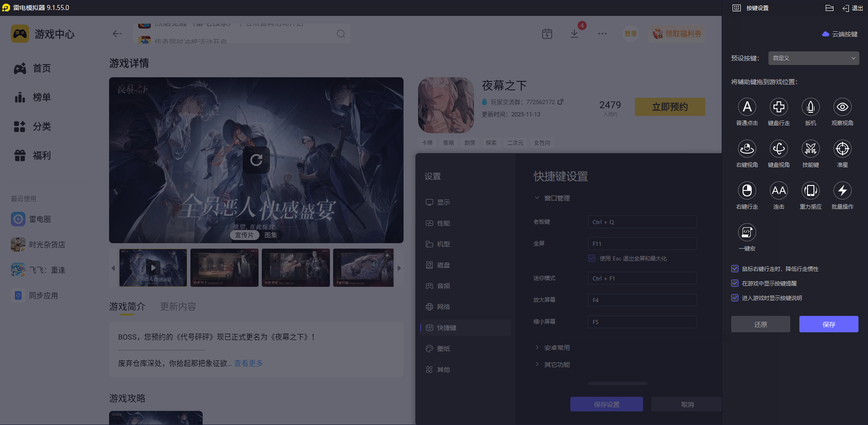Collapse the 窗口管理 section
This screenshot has height=425, width=868.
point(553,198)
